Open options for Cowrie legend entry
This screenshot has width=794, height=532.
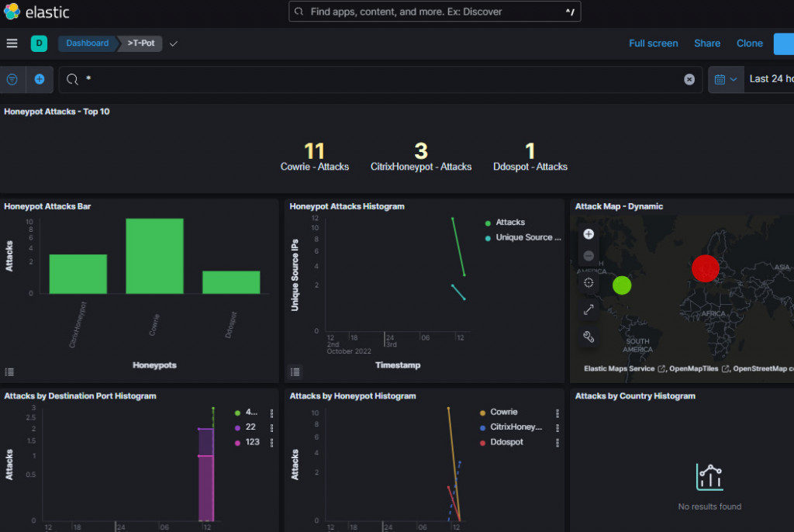[558, 413]
